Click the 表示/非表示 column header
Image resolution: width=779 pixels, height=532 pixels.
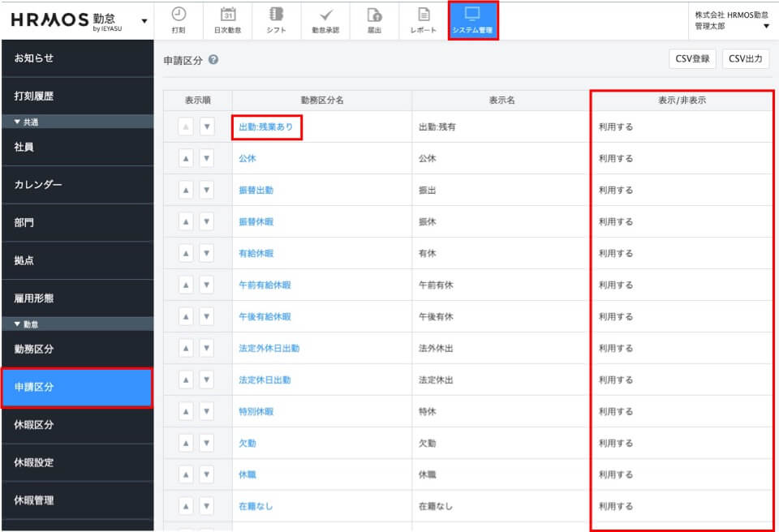click(681, 101)
